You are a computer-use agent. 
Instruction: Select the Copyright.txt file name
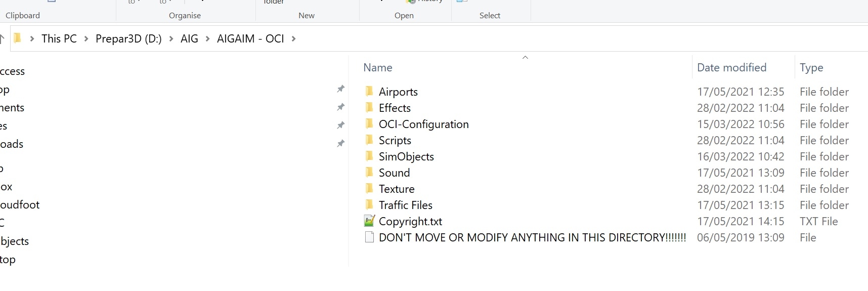coord(410,222)
